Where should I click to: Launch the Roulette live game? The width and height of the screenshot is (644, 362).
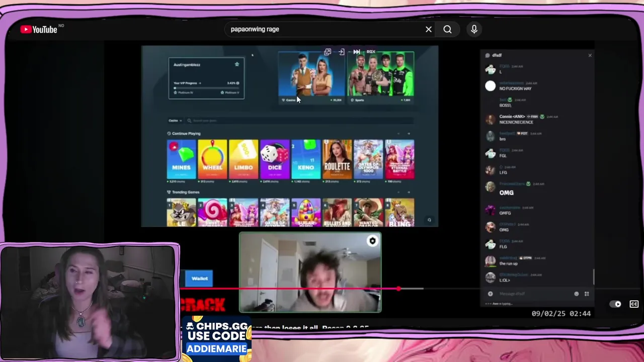click(x=337, y=159)
